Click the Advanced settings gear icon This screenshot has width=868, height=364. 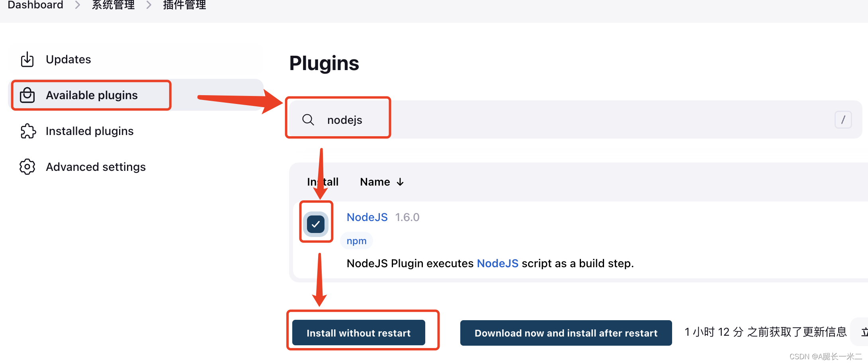coord(27,166)
